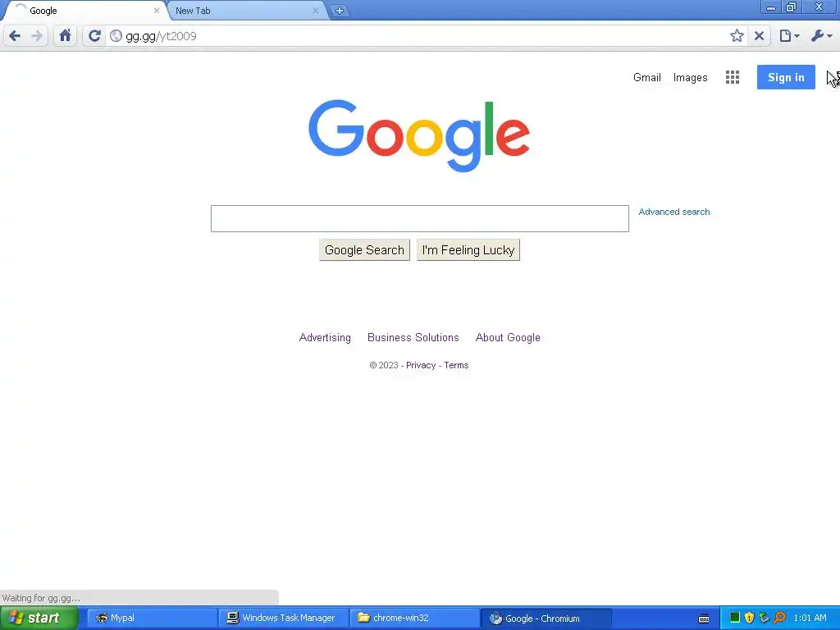Open Advanced search link
840x630 pixels.
[x=674, y=212]
